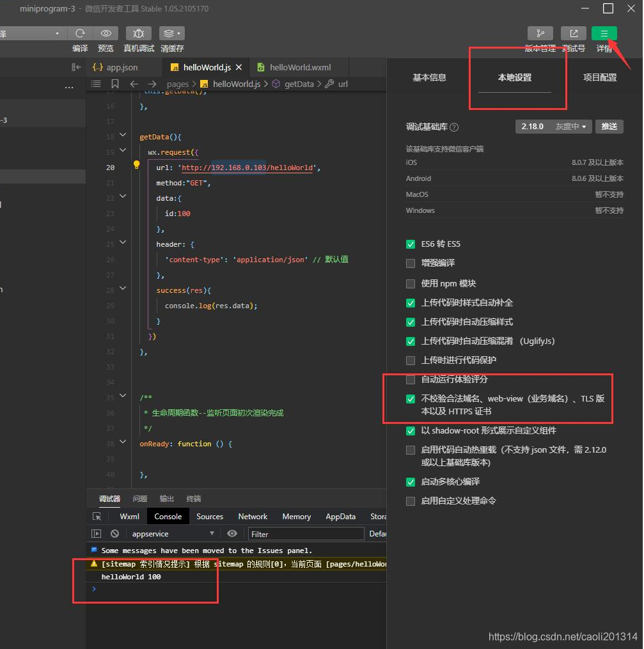This screenshot has height=649, width=644.
Task: Click the preview eye icon
Action: [x=106, y=33]
